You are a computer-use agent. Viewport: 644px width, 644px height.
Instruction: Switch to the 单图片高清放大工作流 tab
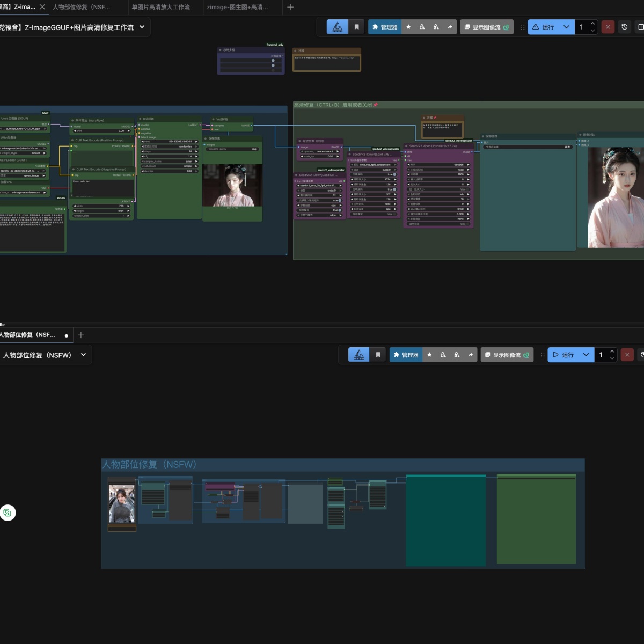pos(161,7)
